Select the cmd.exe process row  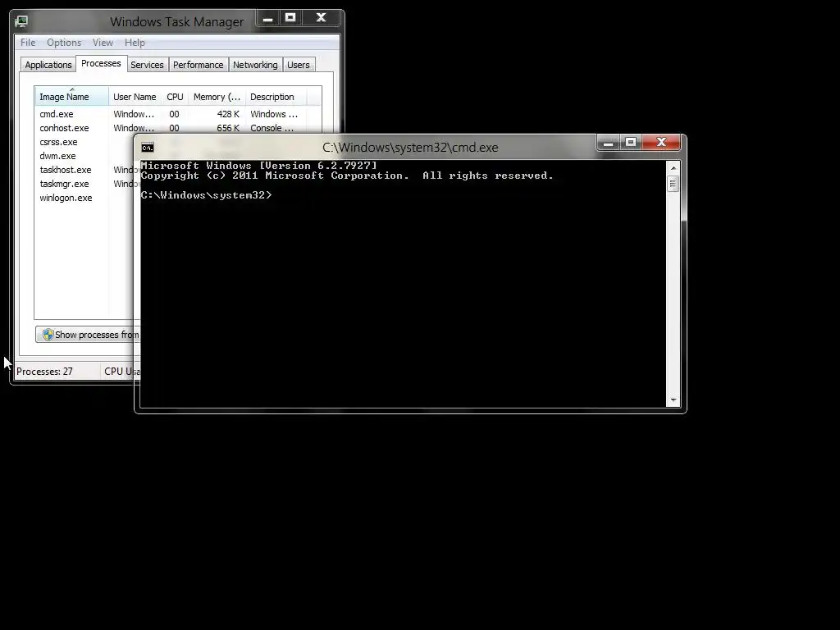pos(178,114)
